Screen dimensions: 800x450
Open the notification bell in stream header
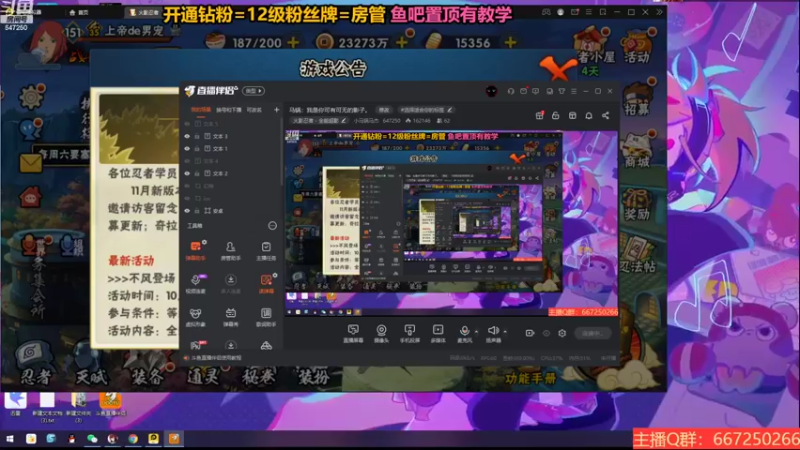pyautogui.click(x=589, y=116)
